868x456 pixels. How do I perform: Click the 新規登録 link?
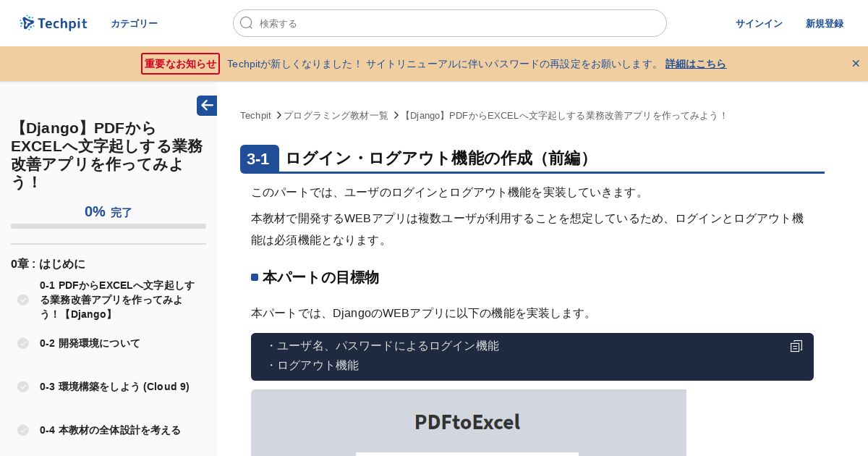tap(825, 23)
